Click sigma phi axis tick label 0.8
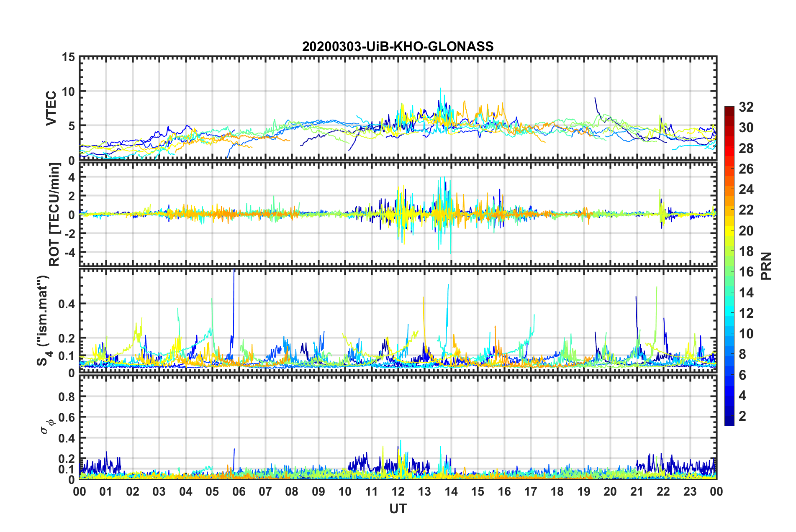This screenshot has width=796, height=532. point(67,396)
